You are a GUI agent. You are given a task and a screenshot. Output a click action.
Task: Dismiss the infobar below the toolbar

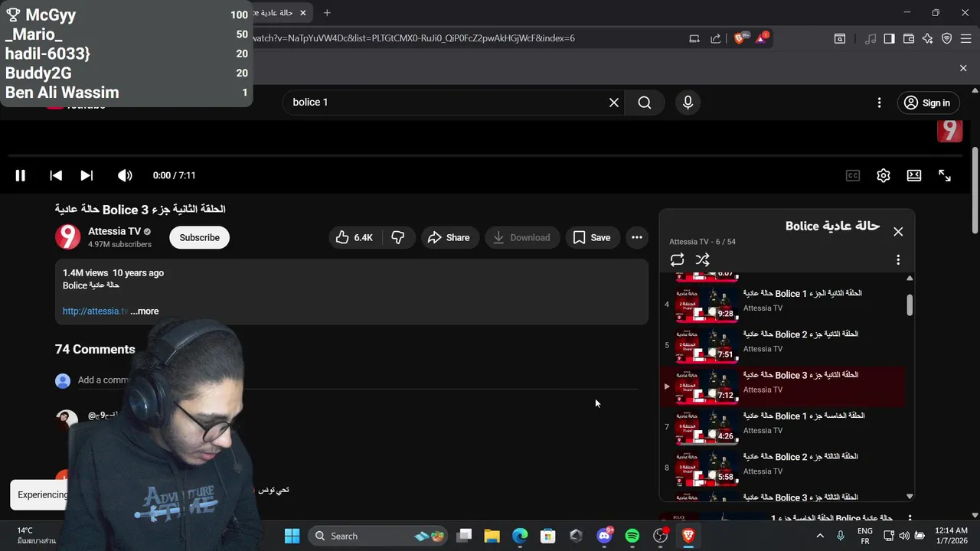(x=963, y=68)
